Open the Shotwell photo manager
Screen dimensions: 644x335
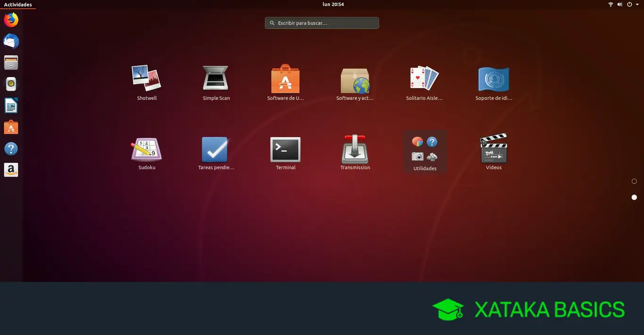tap(147, 82)
